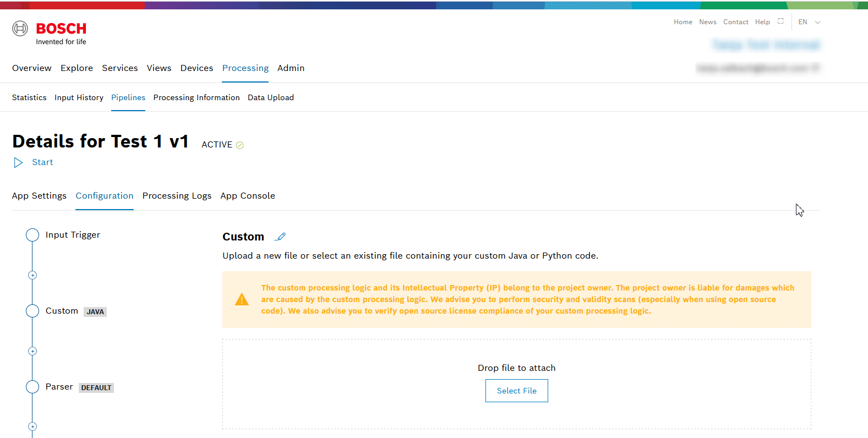Click the Drop file to attach area

(x=516, y=368)
